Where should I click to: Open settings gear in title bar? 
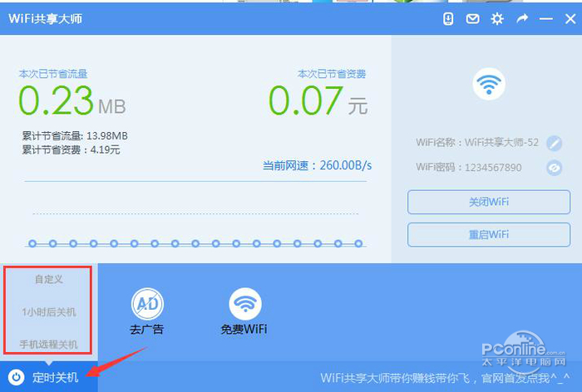497,18
